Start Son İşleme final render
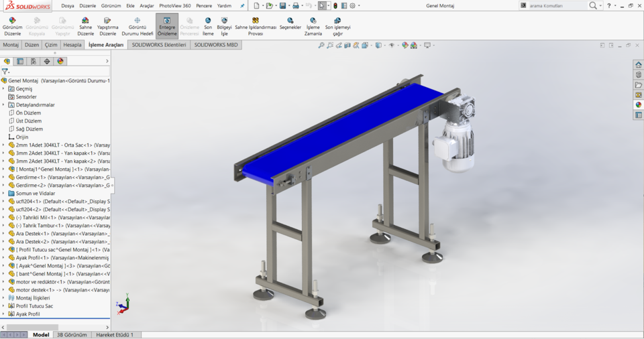 [x=208, y=26]
